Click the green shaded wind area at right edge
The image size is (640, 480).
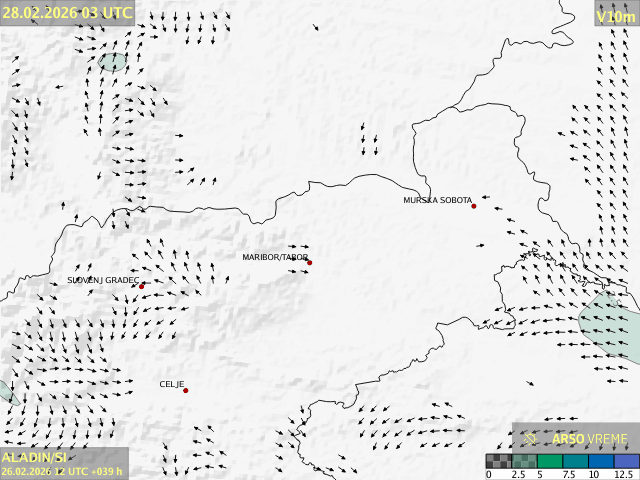[610, 325]
